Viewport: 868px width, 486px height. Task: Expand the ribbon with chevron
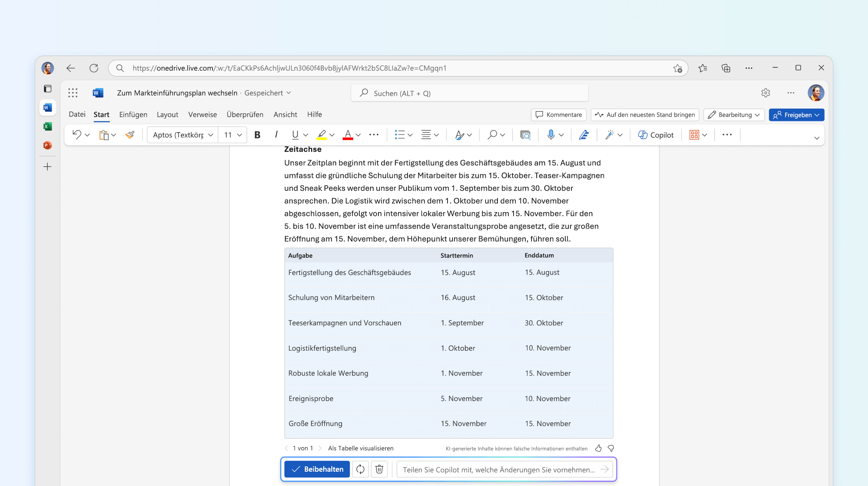coord(817,138)
